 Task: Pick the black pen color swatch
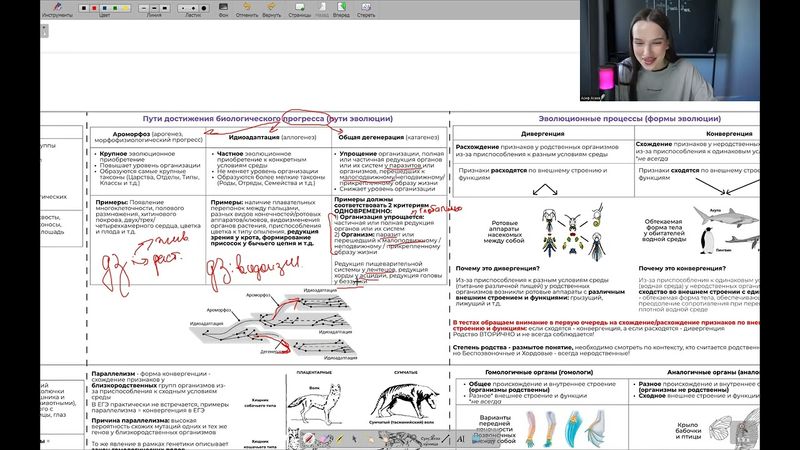point(84,8)
